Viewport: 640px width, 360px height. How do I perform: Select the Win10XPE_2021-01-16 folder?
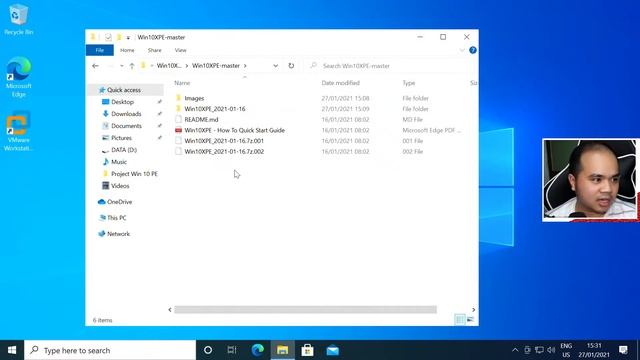tap(215, 109)
